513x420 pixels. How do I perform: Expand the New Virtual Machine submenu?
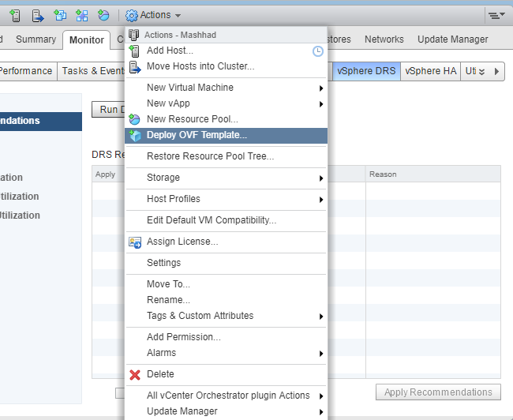coord(321,88)
